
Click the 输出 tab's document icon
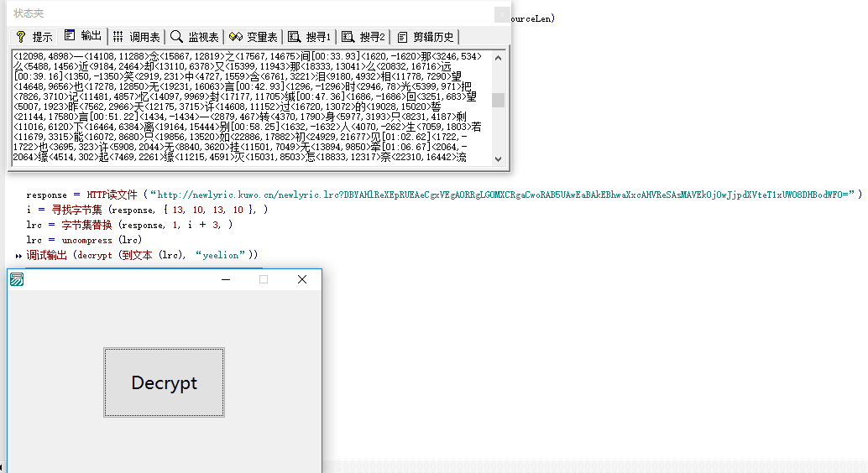click(x=69, y=35)
